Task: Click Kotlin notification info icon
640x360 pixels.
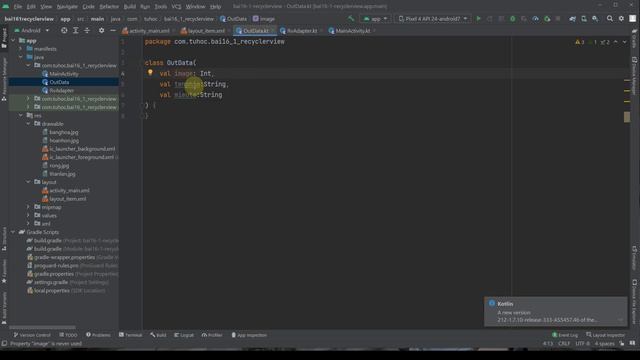Action: point(492,303)
